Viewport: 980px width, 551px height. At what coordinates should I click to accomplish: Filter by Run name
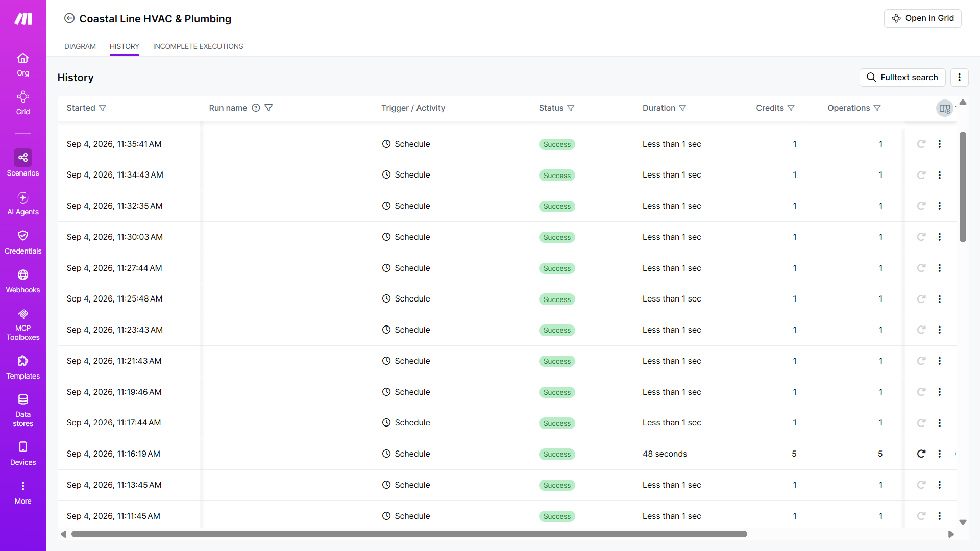268,108
